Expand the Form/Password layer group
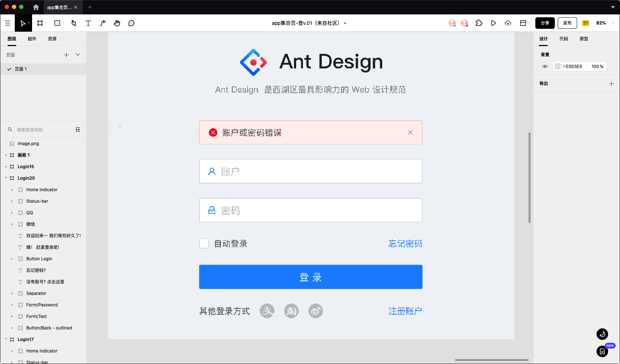 tap(12, 305)
